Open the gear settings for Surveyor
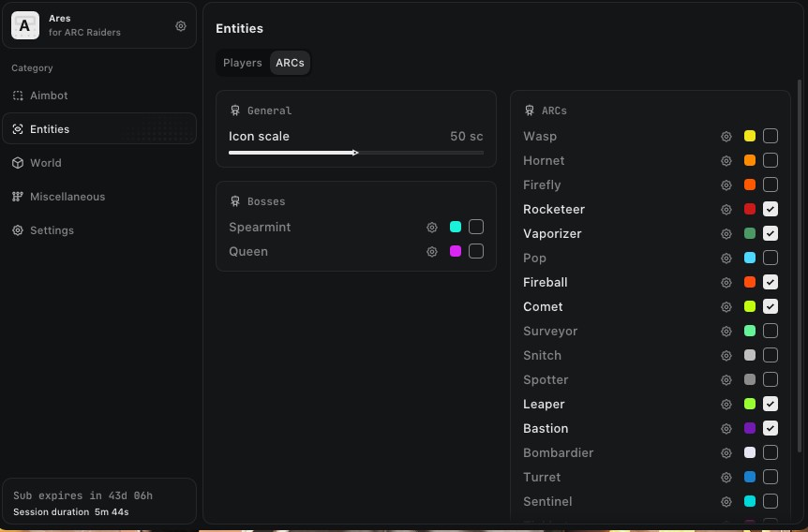Viewport: 808px width, 532px height. (726, 332)
